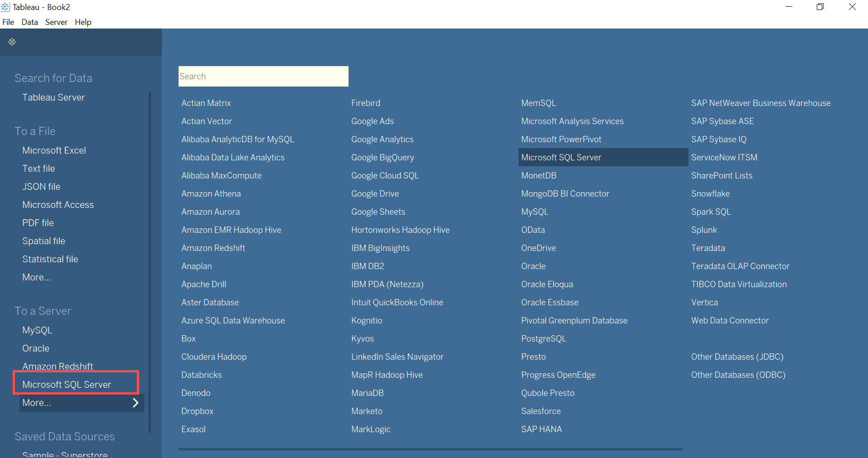Select Text file connection

coord(39,169)
